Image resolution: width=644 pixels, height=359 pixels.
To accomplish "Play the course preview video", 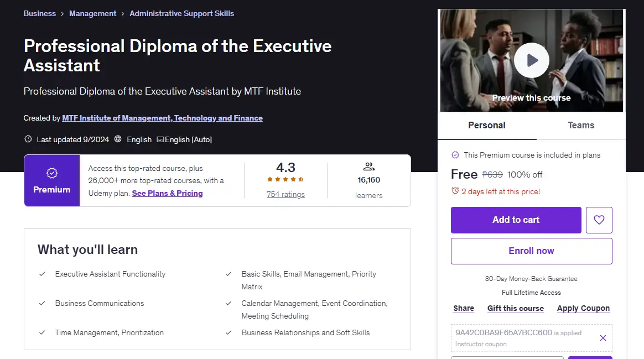I will 532,60.
